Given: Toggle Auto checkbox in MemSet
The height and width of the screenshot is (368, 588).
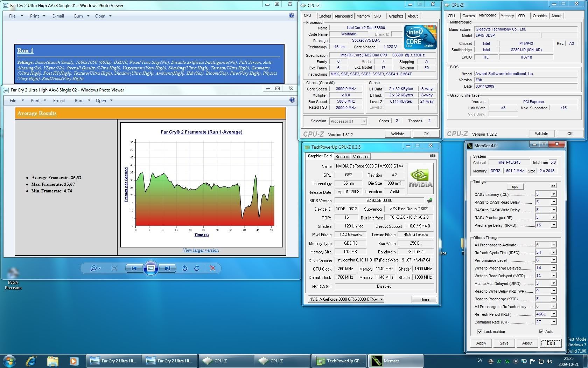Looking at the screenshot, I should click(541, 332).
